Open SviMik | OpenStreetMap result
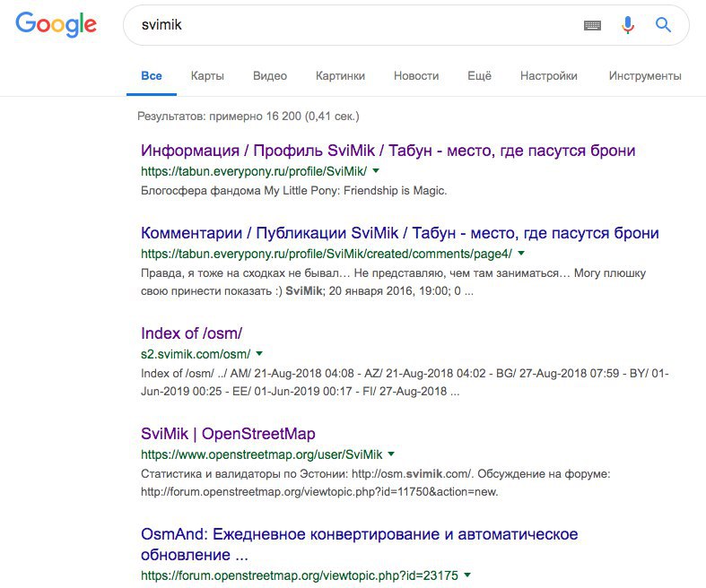 coord(228,433)
